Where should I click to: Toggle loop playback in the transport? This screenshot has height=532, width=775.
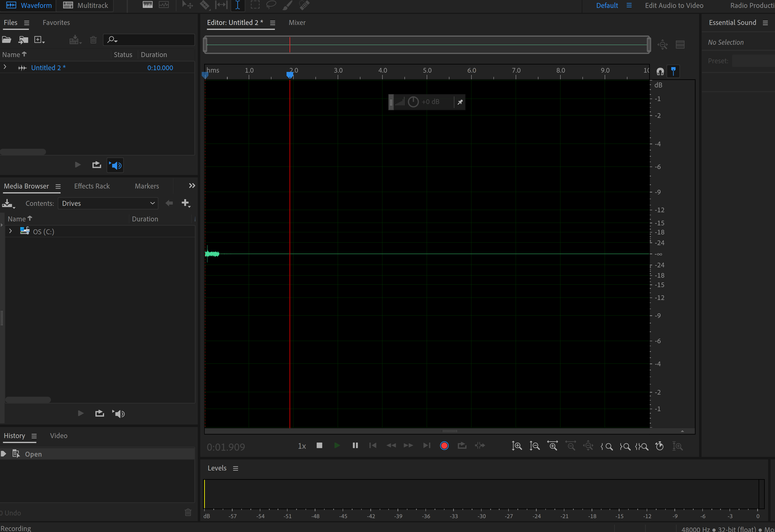click(x=462, y=446)
